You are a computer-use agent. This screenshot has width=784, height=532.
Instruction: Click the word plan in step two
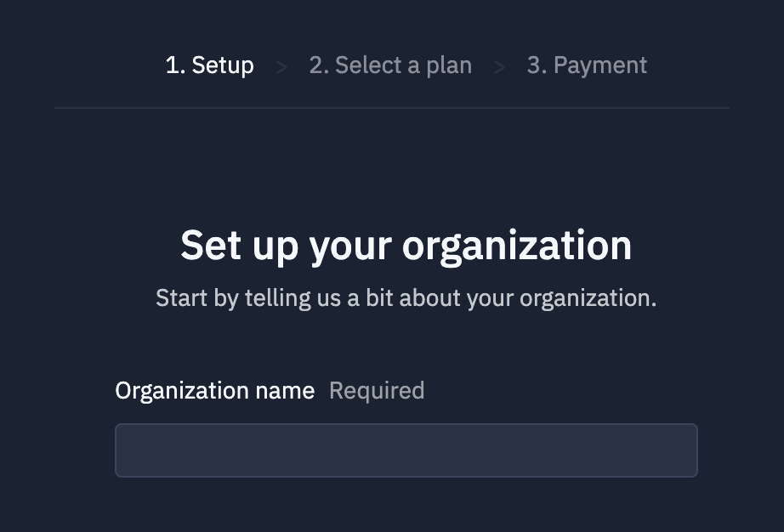coord(447,65)
